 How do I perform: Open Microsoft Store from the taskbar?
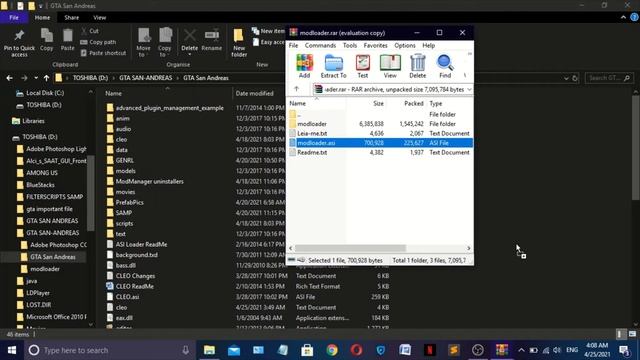click(x=307, y=350)
